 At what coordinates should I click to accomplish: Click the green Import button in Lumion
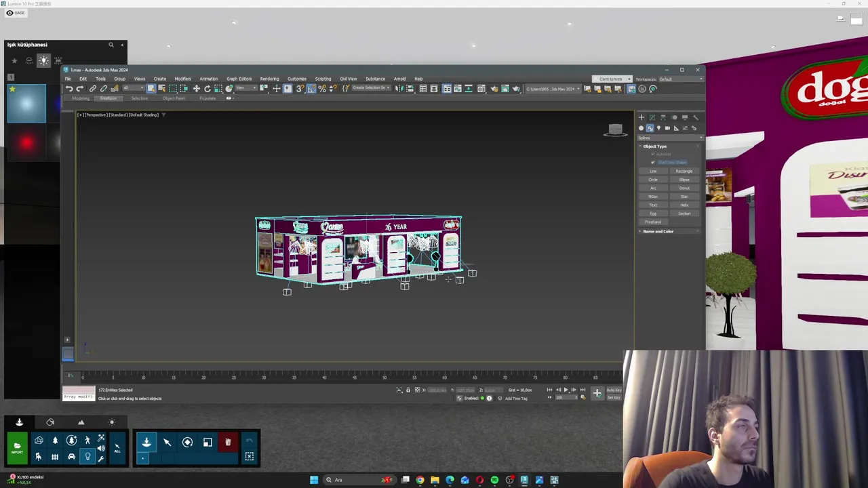click(x=18, y=447)
